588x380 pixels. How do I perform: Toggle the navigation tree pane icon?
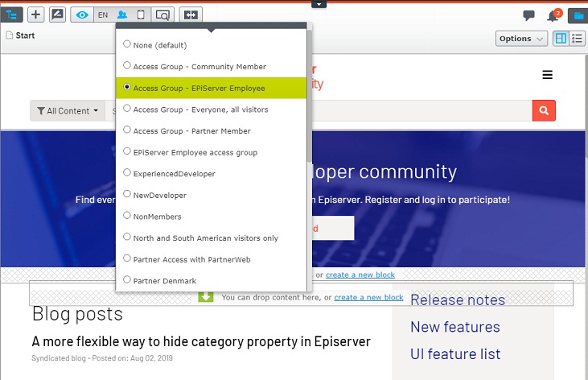click(x=11, y=14)
